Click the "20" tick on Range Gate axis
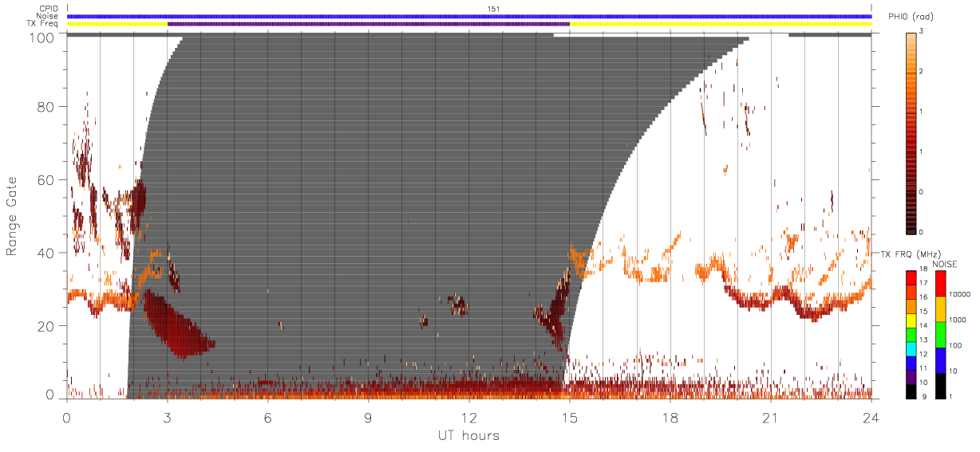The height and width of the screenshot is (452, 980). 45,326
